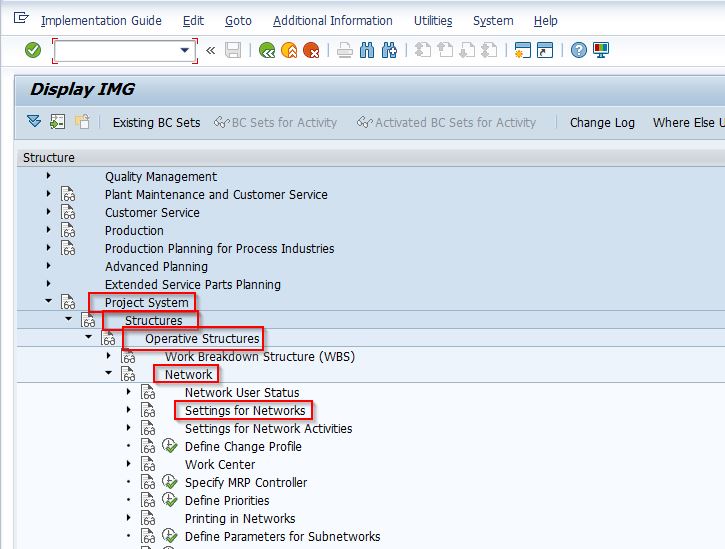Open the Help menu

546,21
